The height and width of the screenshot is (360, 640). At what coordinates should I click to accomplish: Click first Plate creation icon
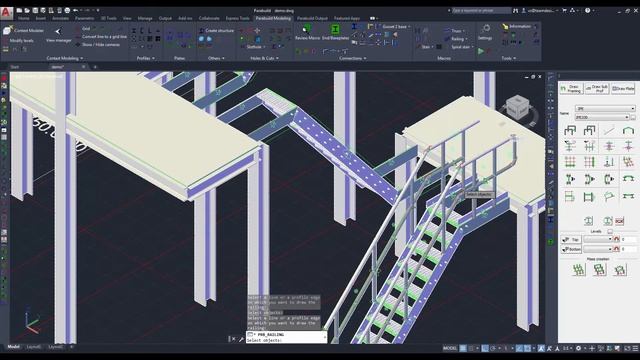click(x=578, y=270)
